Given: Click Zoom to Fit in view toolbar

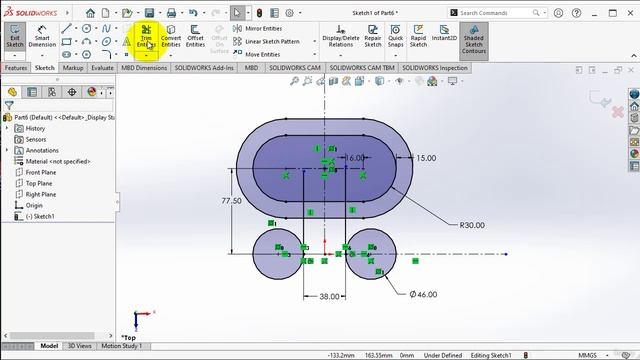Looking at the screenshot, I should (x=294, y=81).
